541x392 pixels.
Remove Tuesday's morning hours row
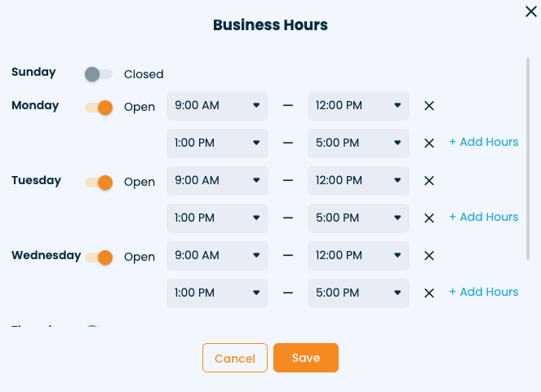point(429,181)
